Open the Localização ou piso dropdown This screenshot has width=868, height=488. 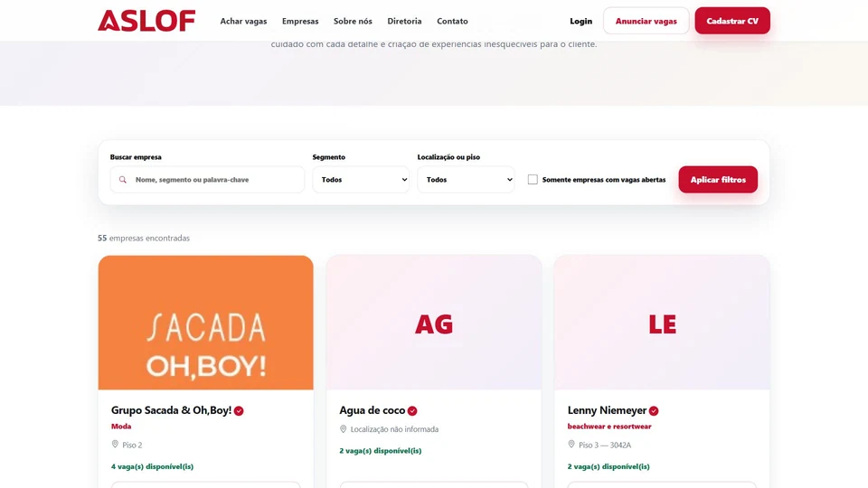[467, 180]
